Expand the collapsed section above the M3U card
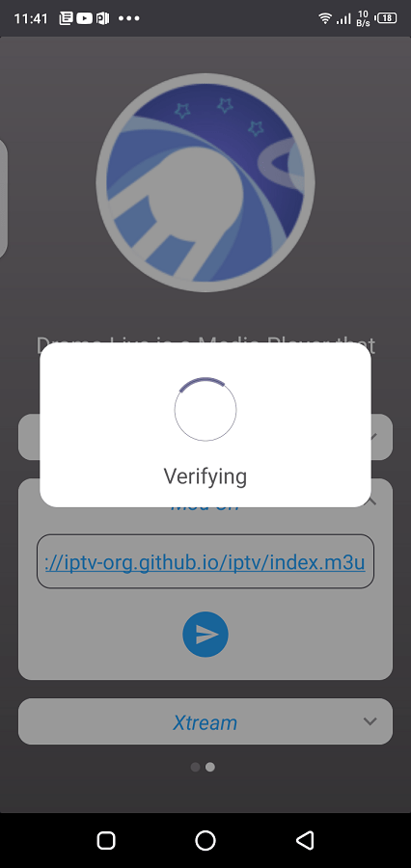The width and height of the screenshot is (411, 868). tap(372, 437)
